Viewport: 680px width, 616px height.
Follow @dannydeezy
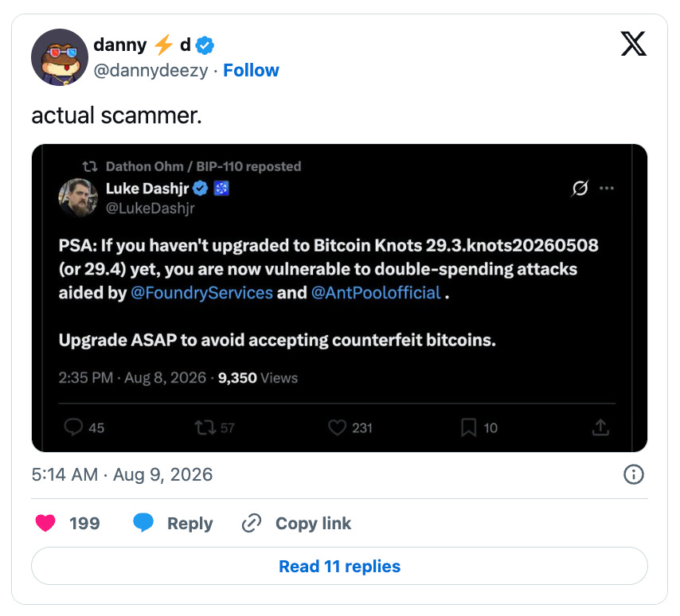click(x=251, y=70)
